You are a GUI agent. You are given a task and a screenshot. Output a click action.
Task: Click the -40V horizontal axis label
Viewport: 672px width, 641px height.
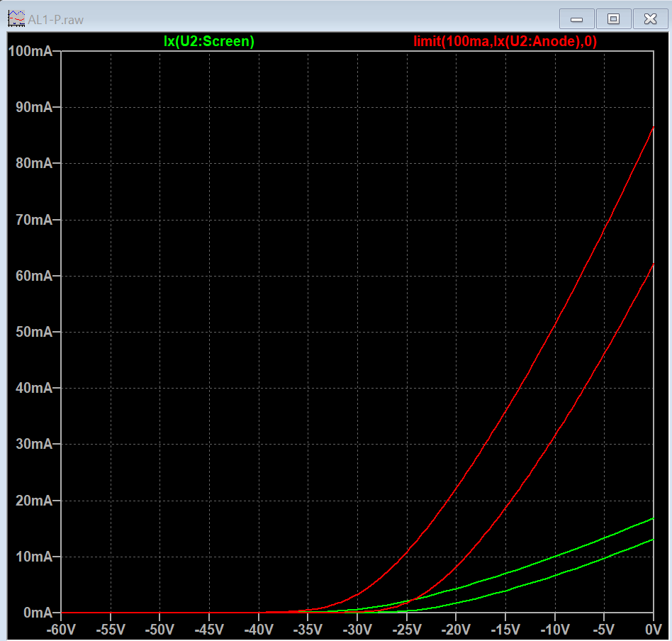click(x=259, y=630)
